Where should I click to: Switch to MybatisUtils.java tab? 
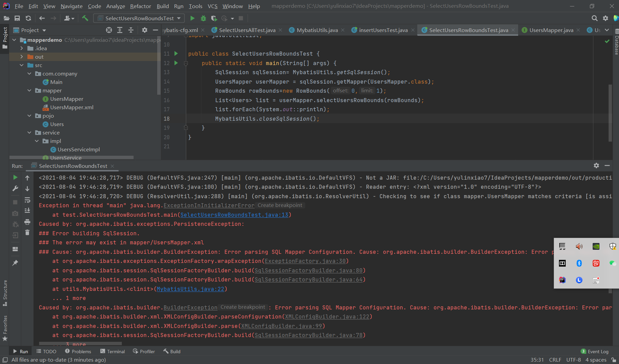317,30
